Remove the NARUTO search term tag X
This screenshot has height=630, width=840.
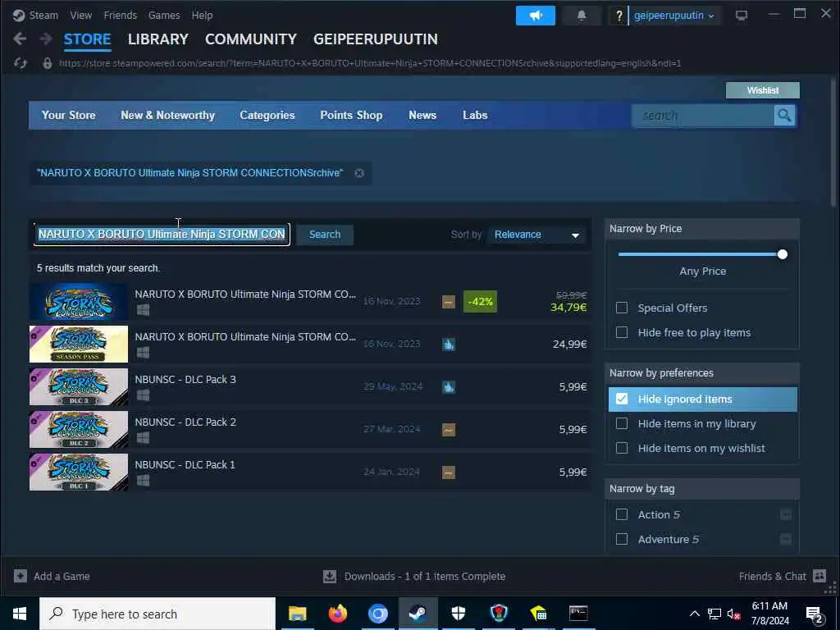359,173
